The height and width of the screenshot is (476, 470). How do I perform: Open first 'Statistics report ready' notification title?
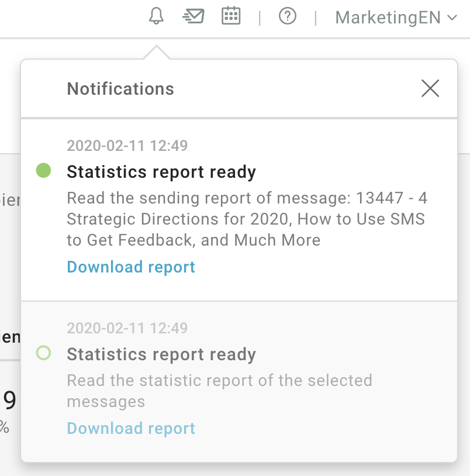click(x=161, y=172)
